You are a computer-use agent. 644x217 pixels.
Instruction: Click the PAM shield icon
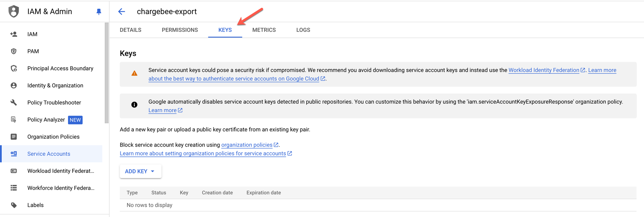(14, 51)
